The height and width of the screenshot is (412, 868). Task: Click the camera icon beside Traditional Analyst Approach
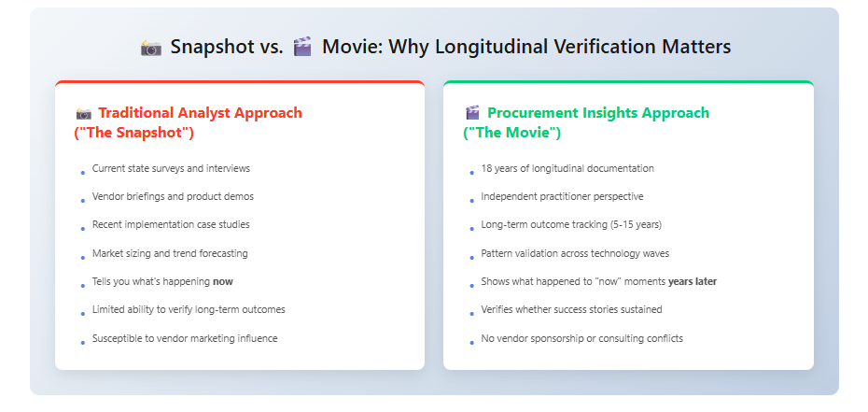pyautogui.click(x=83, y=113)
